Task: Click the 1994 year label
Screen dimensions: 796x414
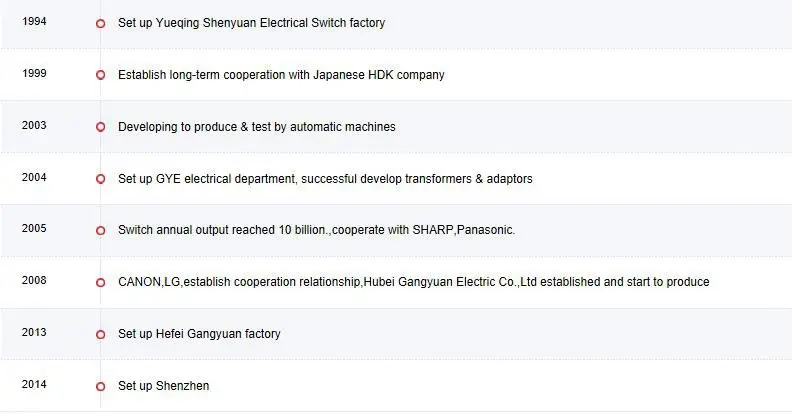Action: click(34, 22)
